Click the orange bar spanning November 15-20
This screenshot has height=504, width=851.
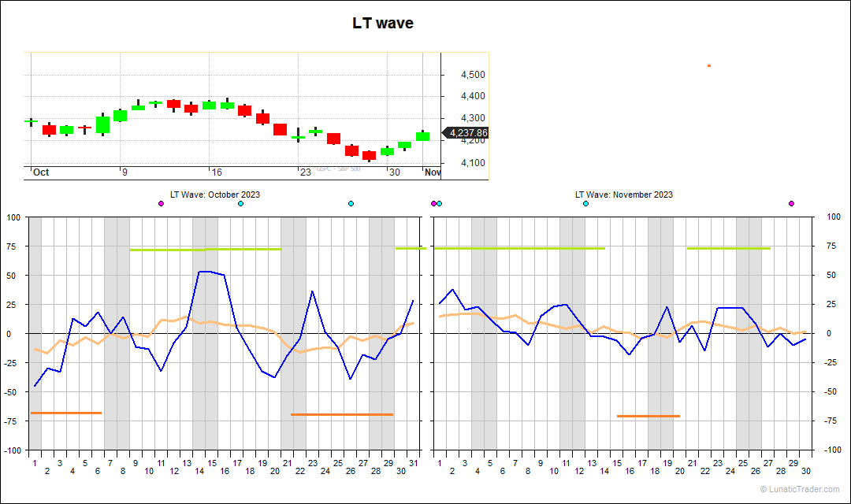[x=648, y=416]
